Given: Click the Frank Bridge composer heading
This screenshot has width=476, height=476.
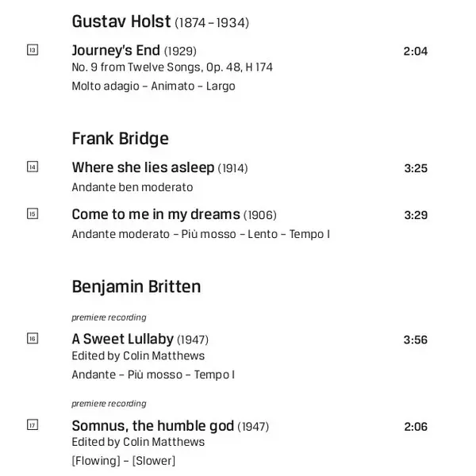Looking at the screenshot, I should pyautogui.click(x=120, y=139).
